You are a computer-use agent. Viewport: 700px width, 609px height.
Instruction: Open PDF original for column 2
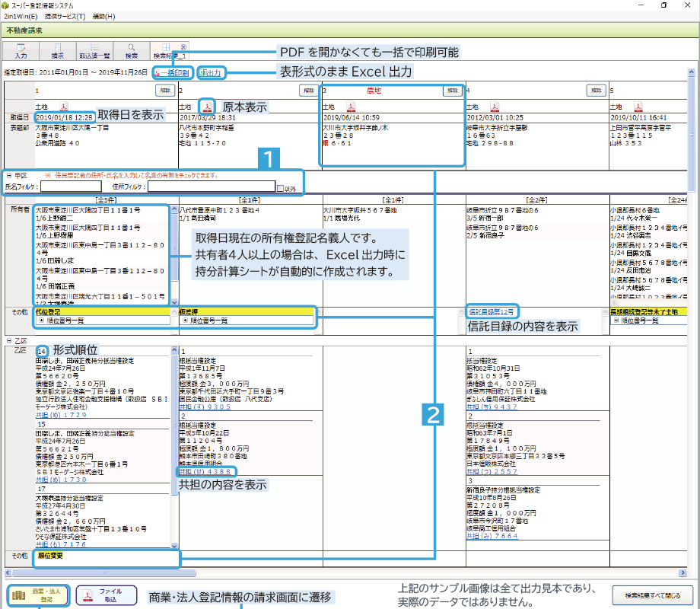(208, 106)
